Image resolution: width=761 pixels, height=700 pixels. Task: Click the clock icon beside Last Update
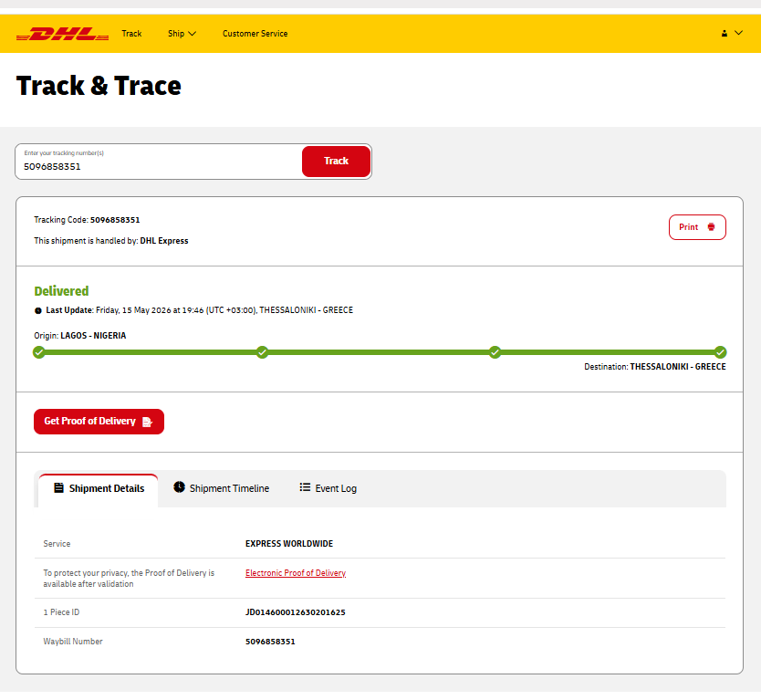(37, 310)
